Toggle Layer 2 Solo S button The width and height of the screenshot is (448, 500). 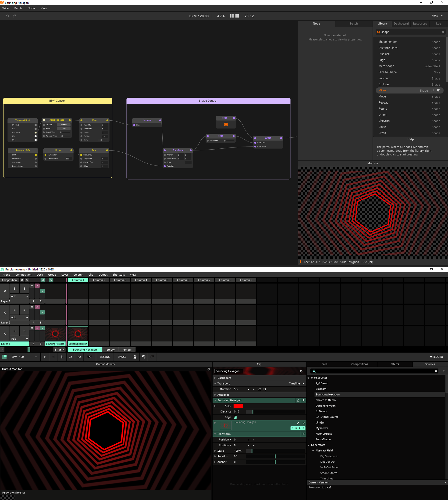[24, 310]
